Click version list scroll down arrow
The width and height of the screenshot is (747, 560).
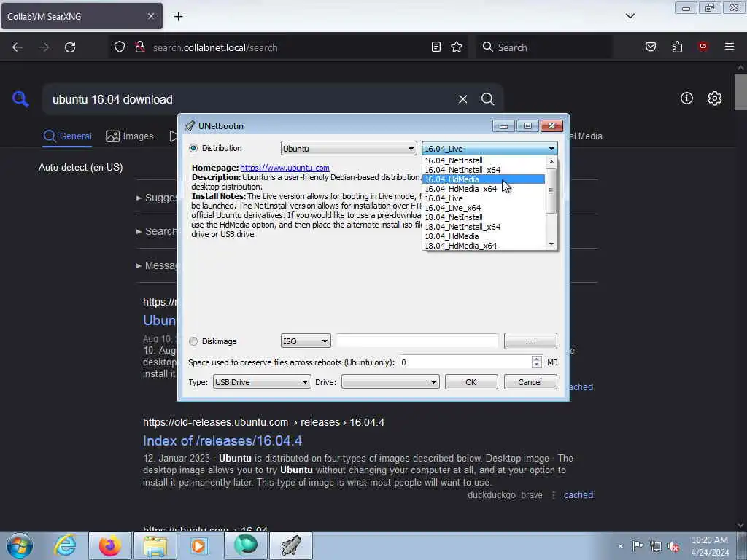coord(551,244)
